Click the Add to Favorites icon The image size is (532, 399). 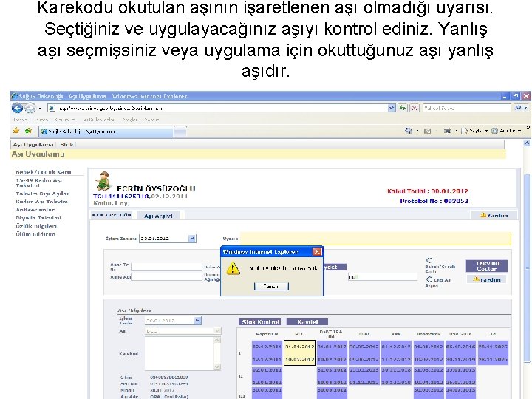(28, 131)
